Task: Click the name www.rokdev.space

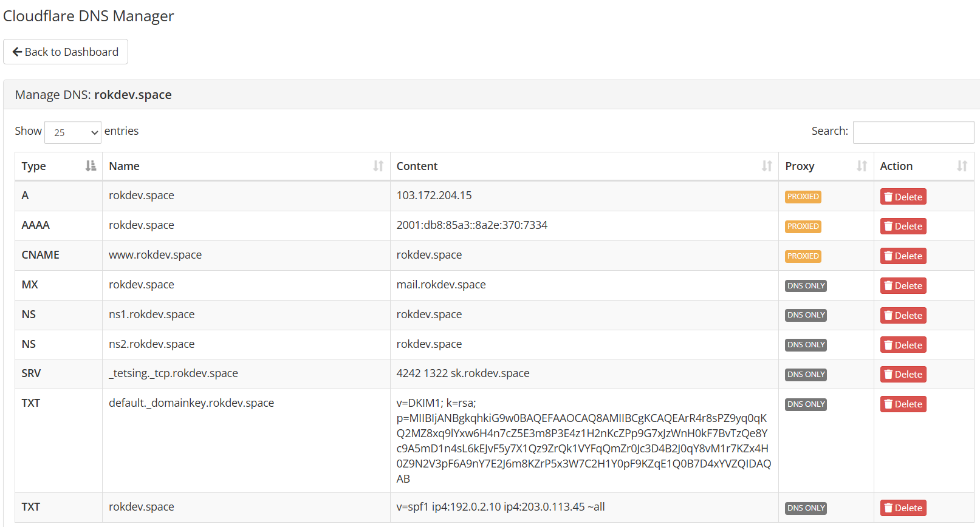Action: [155, 255]
